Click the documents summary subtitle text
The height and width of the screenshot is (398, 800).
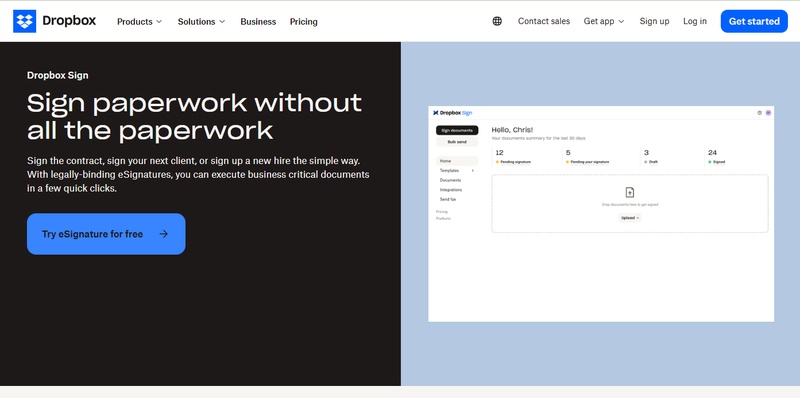click(x=538, y=138)
